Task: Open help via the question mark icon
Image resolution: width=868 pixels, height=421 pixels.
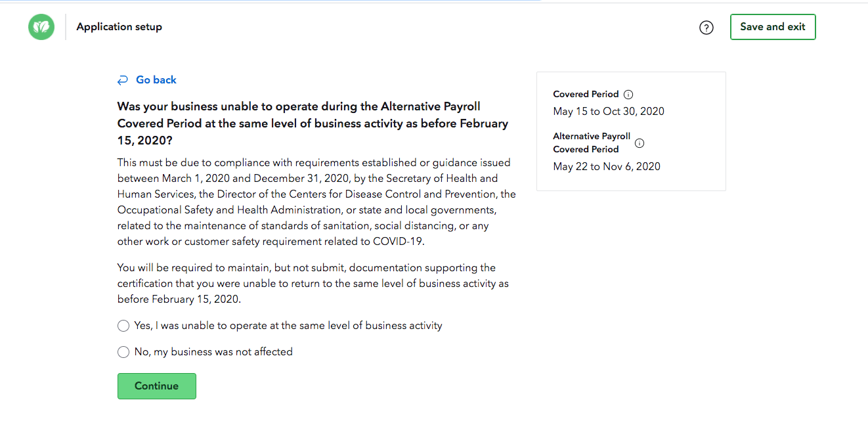Action: coord(706,28)
